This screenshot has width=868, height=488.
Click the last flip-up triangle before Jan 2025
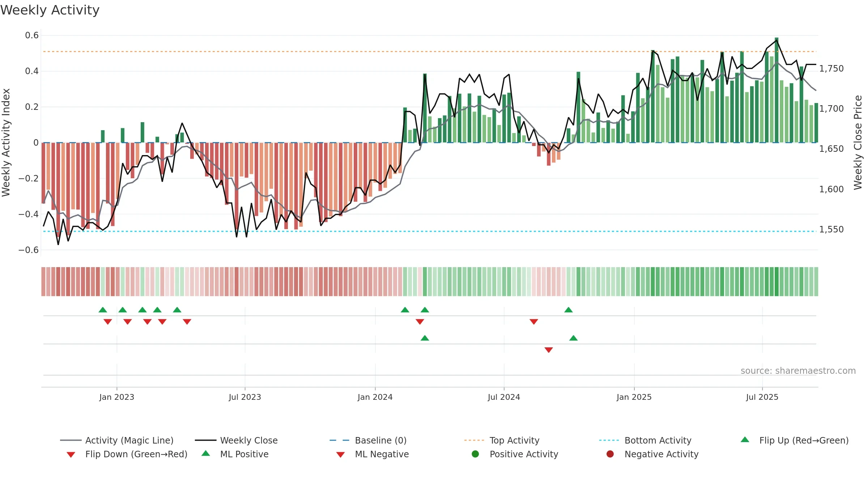coord(569,310)
